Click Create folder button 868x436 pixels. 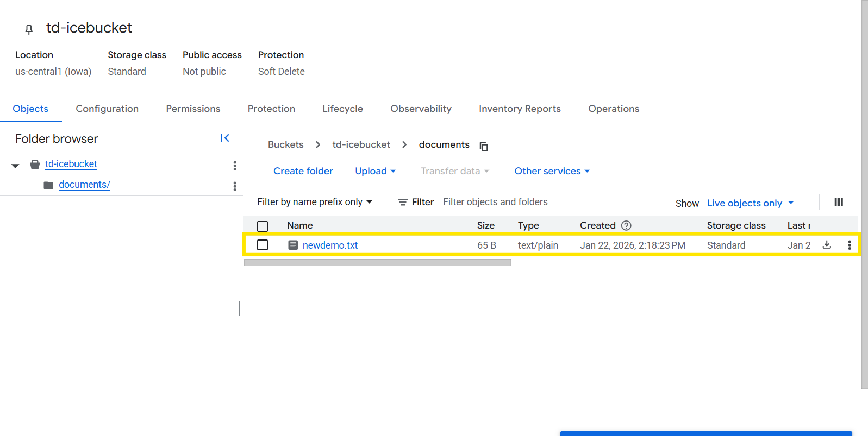(x=303, y=171)
